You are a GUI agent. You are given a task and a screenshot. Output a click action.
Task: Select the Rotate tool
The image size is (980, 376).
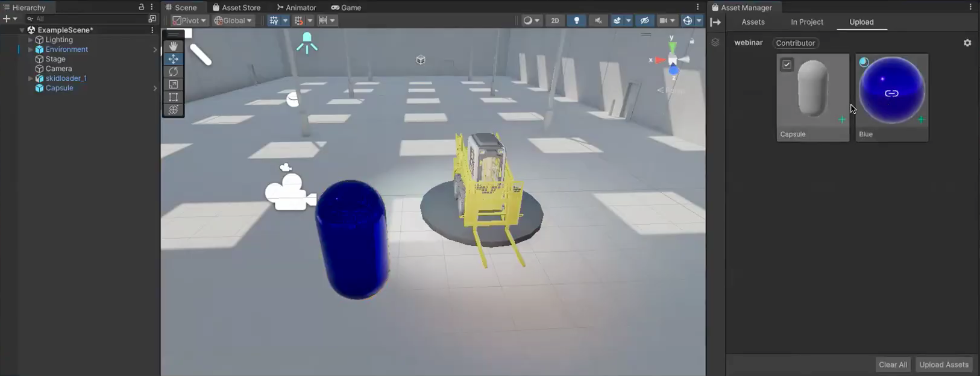pyautogui.click(x=174, y=71)
